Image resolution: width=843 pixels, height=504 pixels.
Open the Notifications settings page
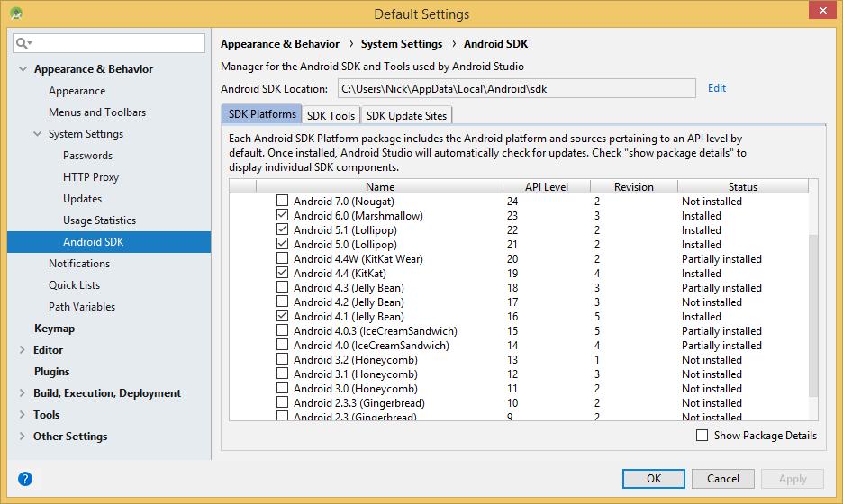tap(79, 264)
